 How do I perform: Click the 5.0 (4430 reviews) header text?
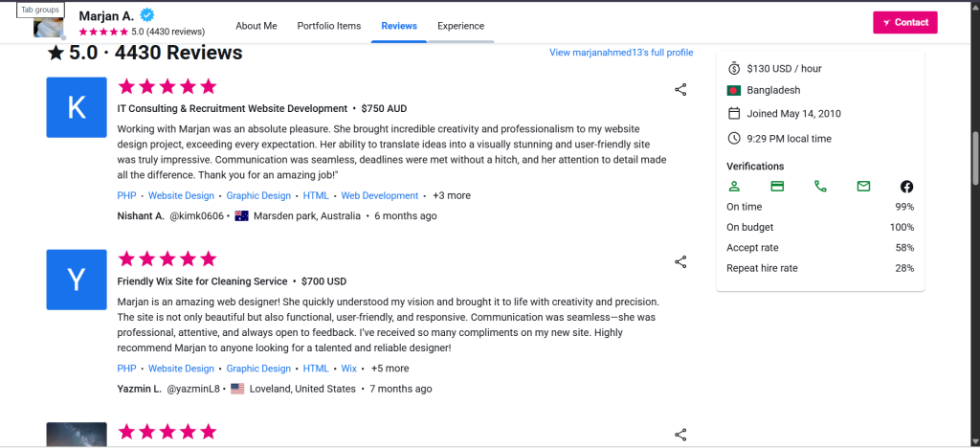click(168, 32)
